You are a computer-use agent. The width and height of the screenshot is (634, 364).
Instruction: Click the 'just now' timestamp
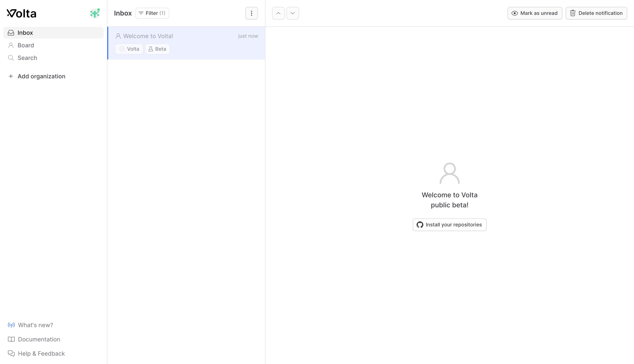[248, 36]
